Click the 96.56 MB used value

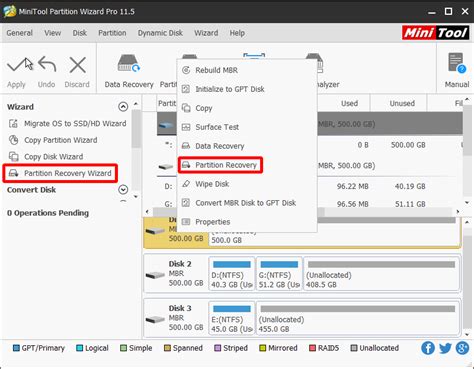[352, 204]
